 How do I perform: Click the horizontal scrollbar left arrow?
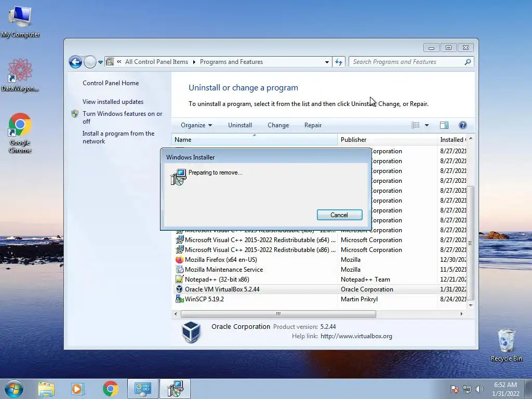click(176, 314)
